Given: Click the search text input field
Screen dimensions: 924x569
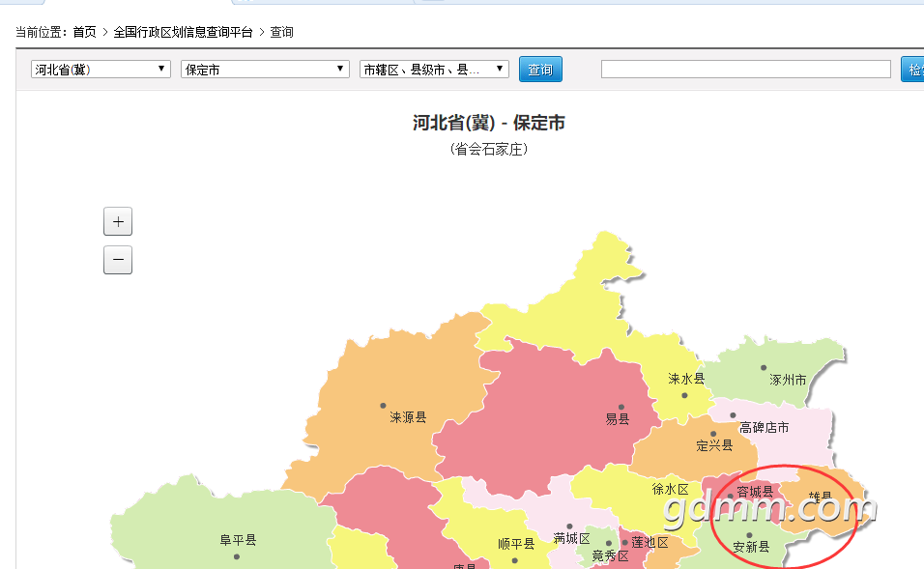Looking at the screenshot, I should coord(745,70).
